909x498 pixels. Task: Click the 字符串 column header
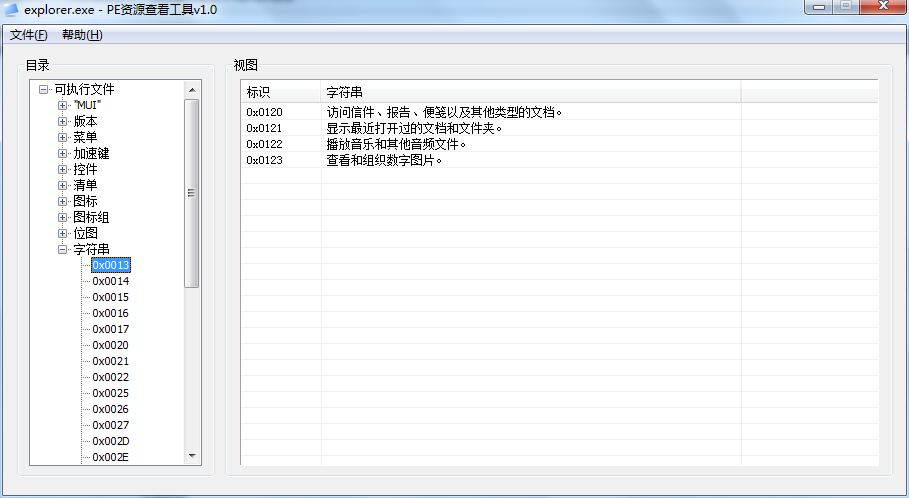(x=530, y=92)
